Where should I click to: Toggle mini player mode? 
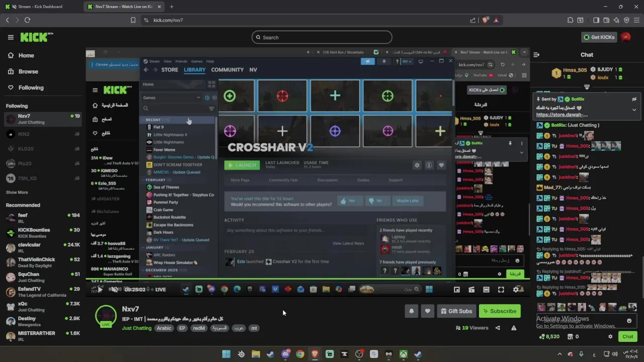point(457,289)
